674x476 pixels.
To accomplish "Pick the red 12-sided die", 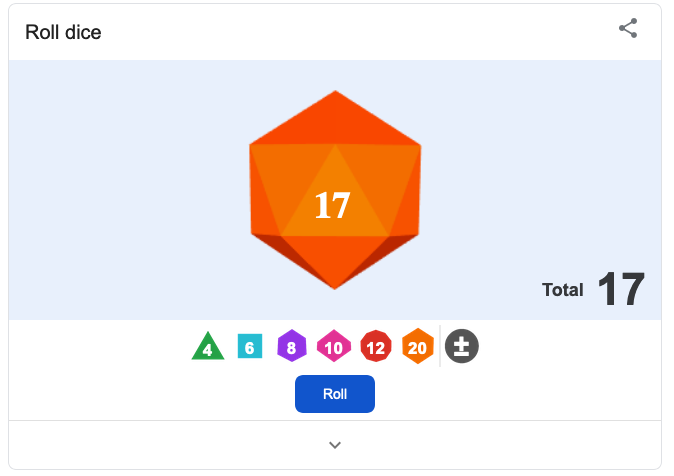I will click(x=376, y=347).
